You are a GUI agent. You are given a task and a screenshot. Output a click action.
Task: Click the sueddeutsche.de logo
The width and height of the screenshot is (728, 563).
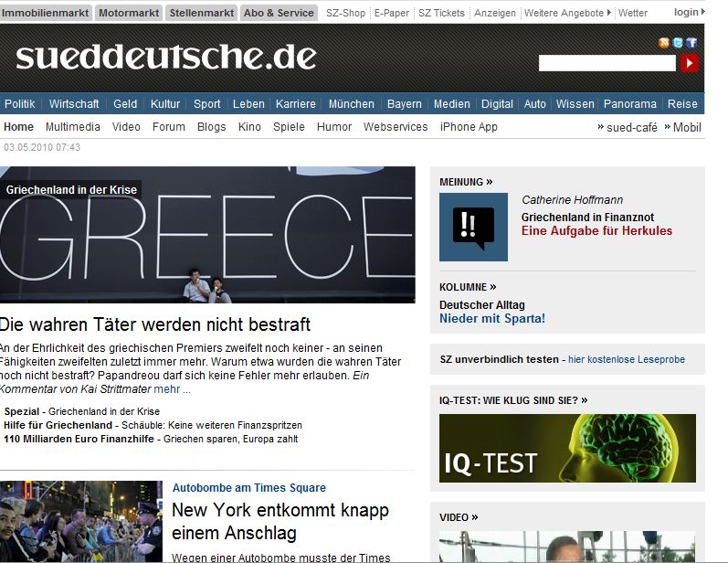pyautogui.click(x=165, y=57)
